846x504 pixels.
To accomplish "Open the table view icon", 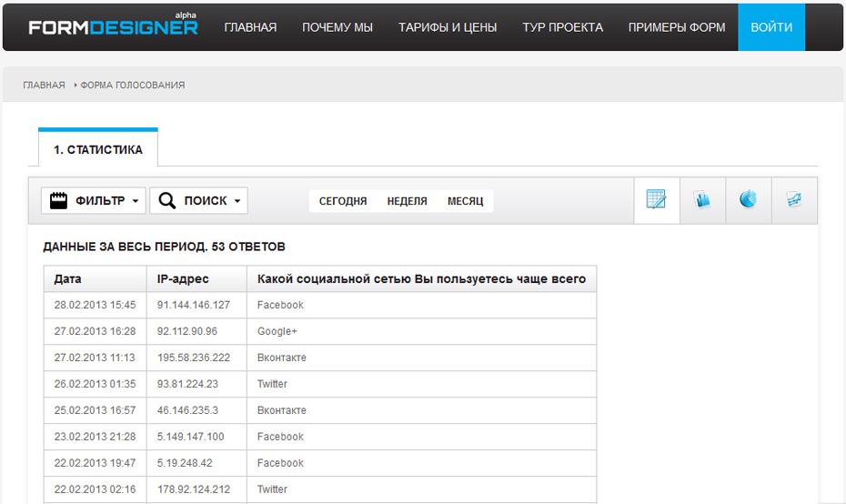I will pyautogui.click(x=656, y=200).
